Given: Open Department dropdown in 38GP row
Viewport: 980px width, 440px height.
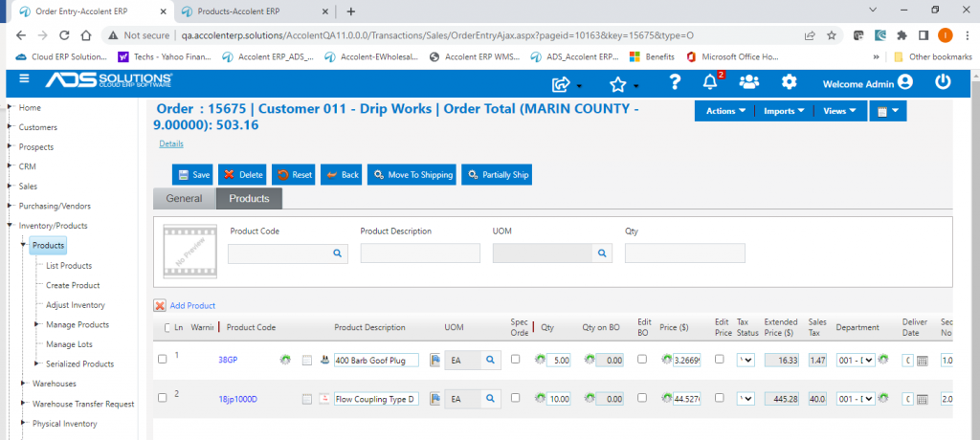Looking at the screenshot, I should pos(856,361).
